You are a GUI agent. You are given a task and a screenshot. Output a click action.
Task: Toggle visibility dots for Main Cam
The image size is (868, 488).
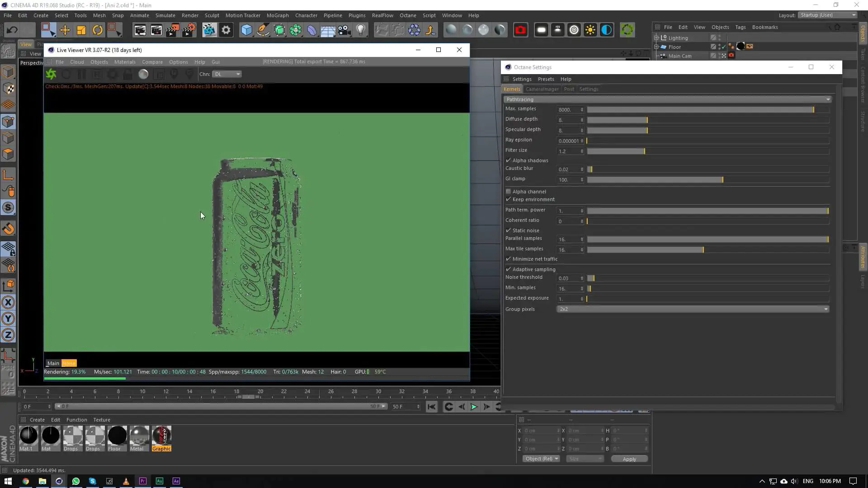tap(720, 56)
